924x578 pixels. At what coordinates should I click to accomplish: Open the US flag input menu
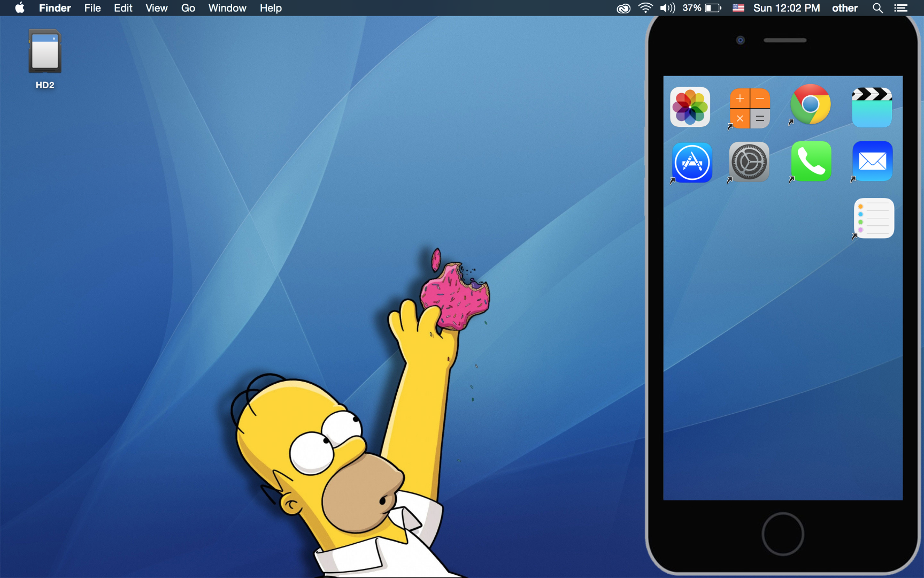738,8
